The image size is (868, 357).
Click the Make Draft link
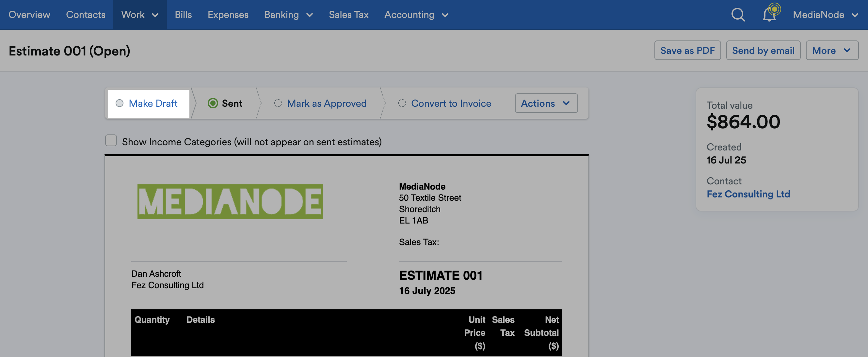(153, 103)
